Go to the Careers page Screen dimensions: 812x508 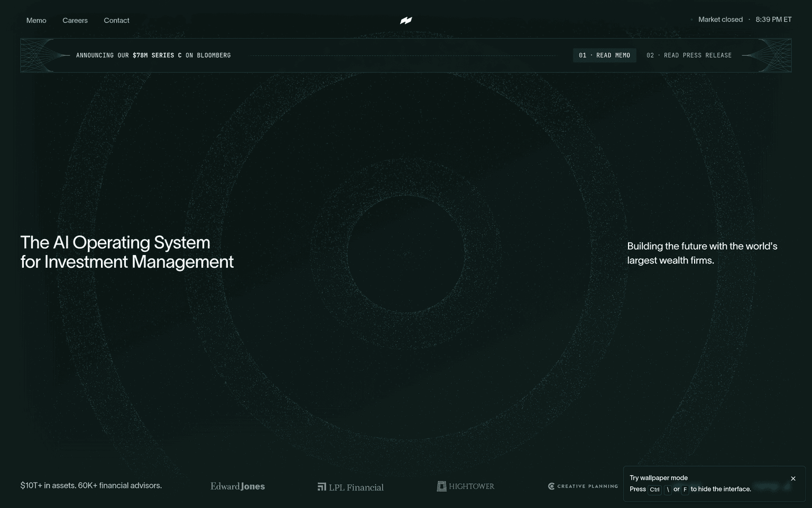tap(75, 20)
